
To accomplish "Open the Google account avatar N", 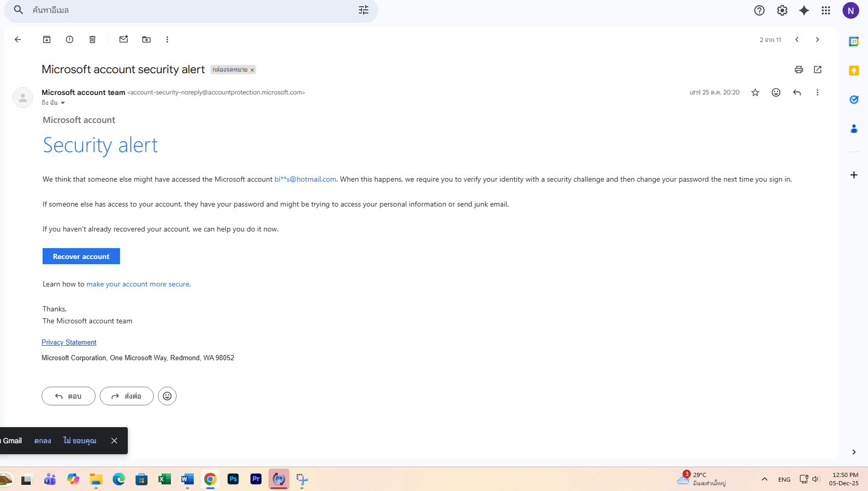I will coord(851,10).
